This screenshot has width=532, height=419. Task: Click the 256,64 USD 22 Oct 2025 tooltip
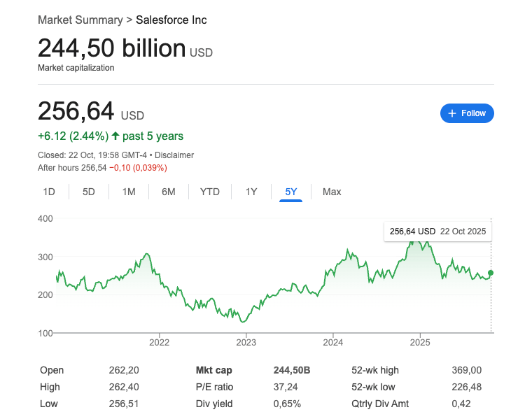[x=437, y=232]
